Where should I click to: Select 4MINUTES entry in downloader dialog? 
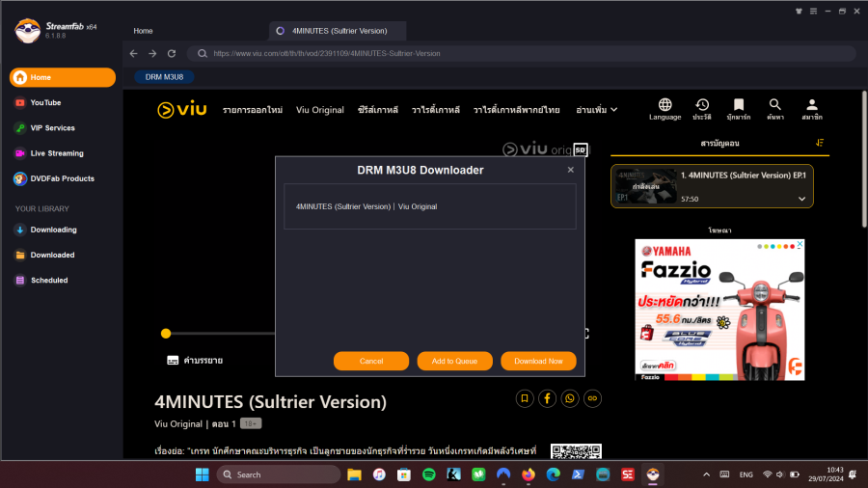(429, 206)
